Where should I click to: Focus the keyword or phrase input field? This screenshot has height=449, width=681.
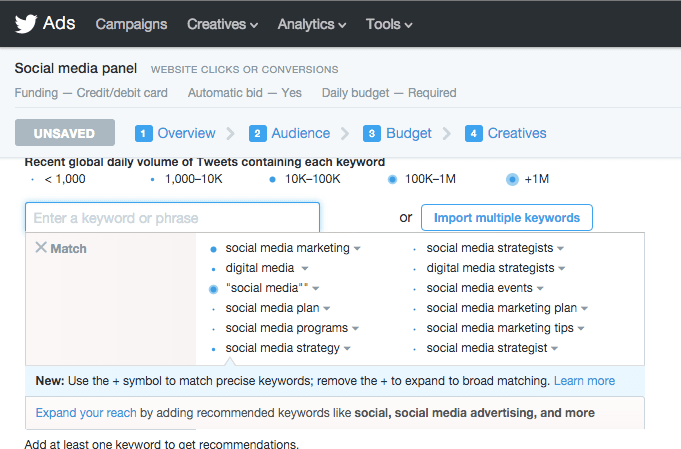[172, 218]
